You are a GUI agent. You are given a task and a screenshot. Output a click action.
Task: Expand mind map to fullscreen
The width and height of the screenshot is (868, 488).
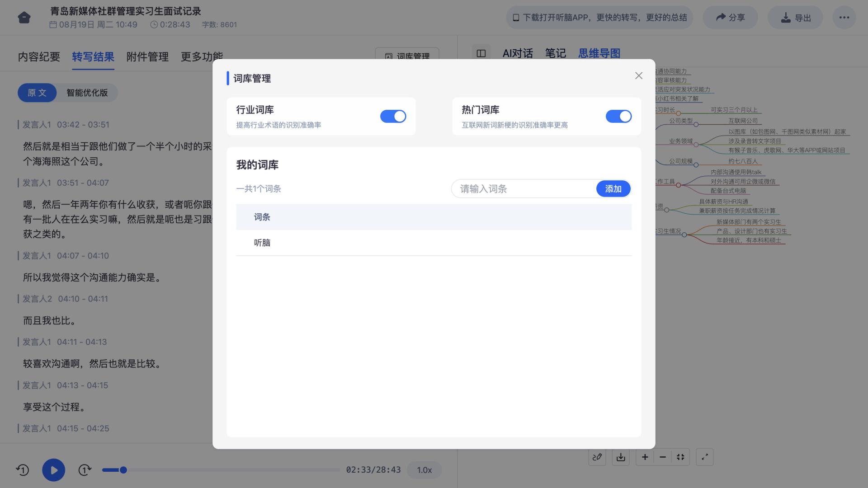704,457
